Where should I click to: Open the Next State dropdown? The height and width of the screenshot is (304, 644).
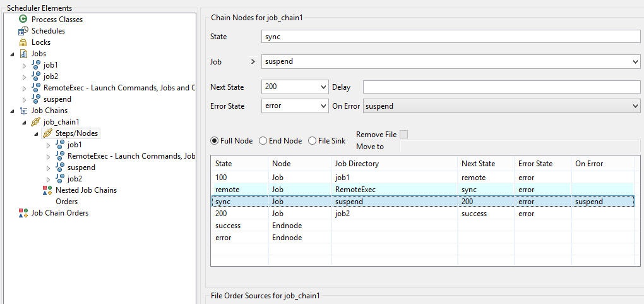(x=323, y=87)
